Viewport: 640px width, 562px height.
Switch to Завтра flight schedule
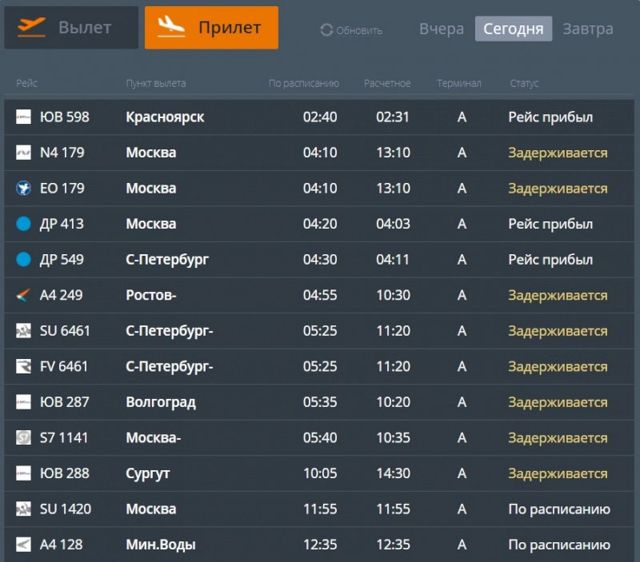[x=588, y=29]
